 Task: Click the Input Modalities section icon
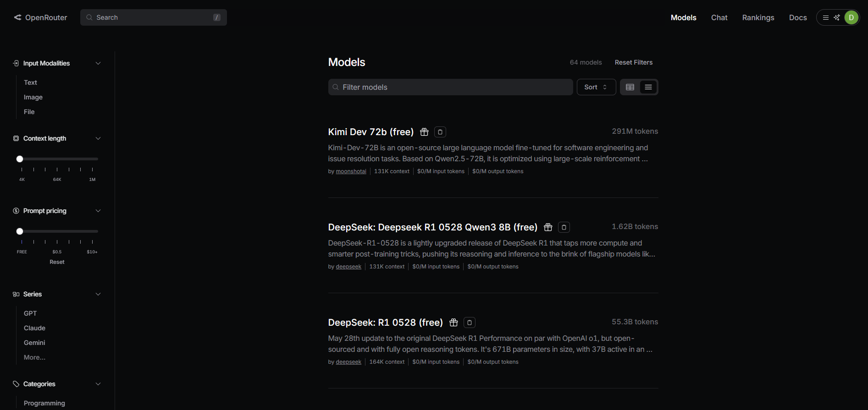[x=16, y=63]
